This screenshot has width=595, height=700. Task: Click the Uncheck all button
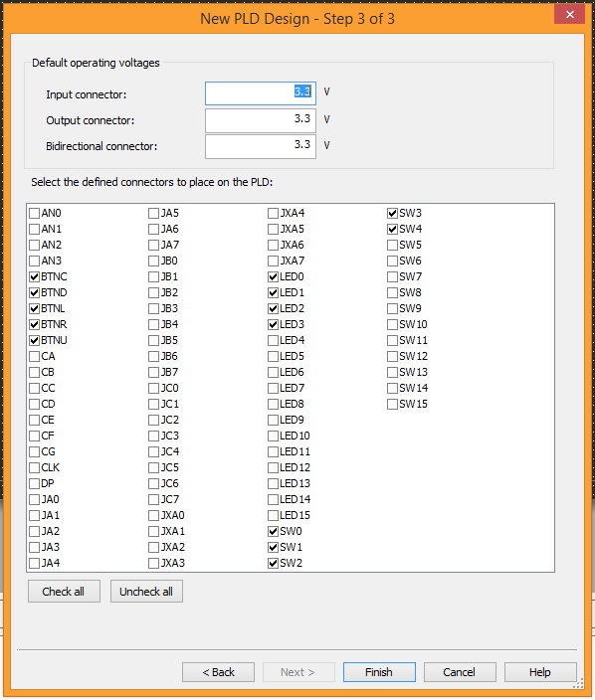pyautogui.click(x=146, y=592)
